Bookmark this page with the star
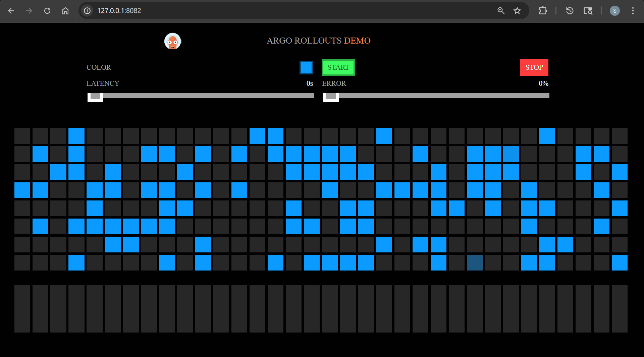The height and width of the screenshot is (357, 644). tap(517, 11)
